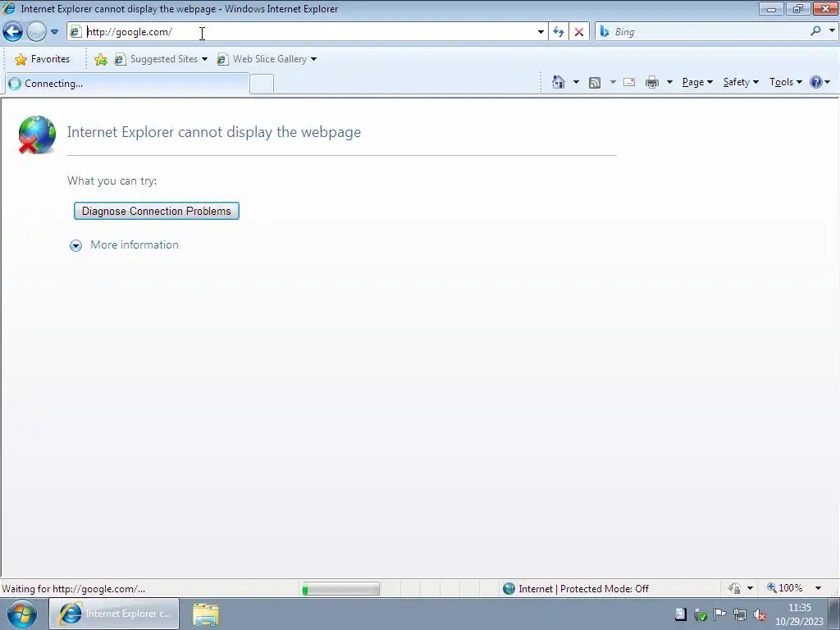Click the page loading progress bar
840x630 pixels.
[340, 589]
